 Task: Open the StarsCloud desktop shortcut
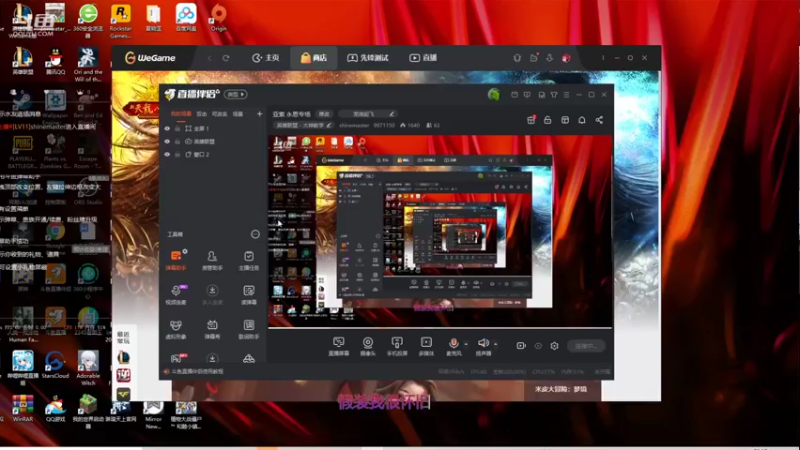tap(55, 365)
